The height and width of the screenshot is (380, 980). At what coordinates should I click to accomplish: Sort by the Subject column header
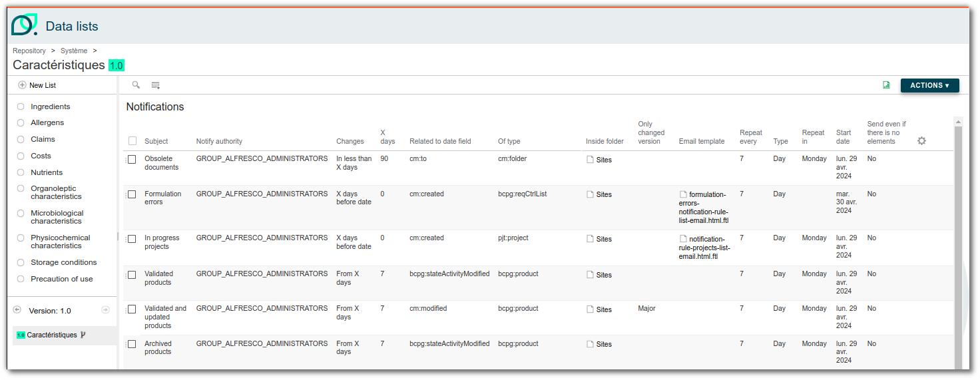[x=156, y=141]
